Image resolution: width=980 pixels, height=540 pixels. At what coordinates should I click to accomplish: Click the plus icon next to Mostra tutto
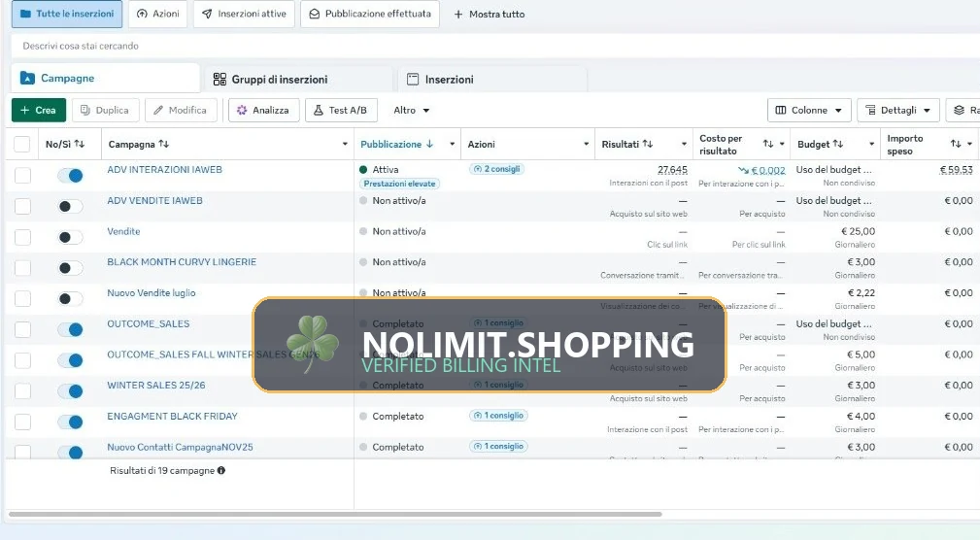[x=458, y=14]
